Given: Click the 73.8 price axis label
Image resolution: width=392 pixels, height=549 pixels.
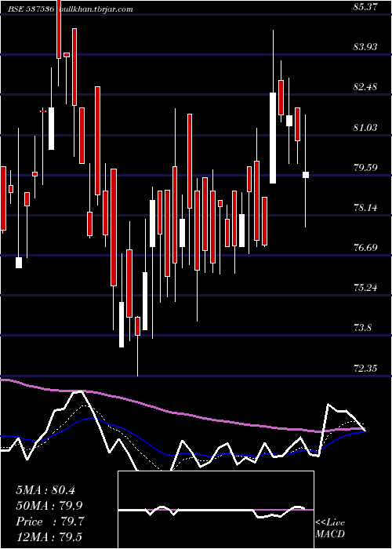Looking at the screenshot, I should 362,328.
